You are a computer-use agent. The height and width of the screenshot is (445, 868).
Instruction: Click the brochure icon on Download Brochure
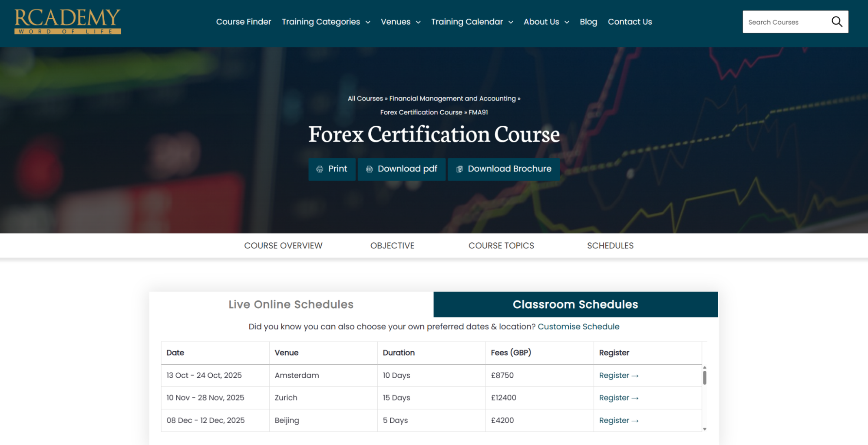(x=459, y=169)
